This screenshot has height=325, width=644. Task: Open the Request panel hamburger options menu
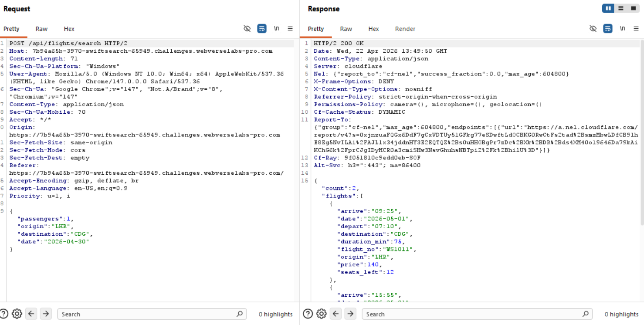[x=290, y=29]
